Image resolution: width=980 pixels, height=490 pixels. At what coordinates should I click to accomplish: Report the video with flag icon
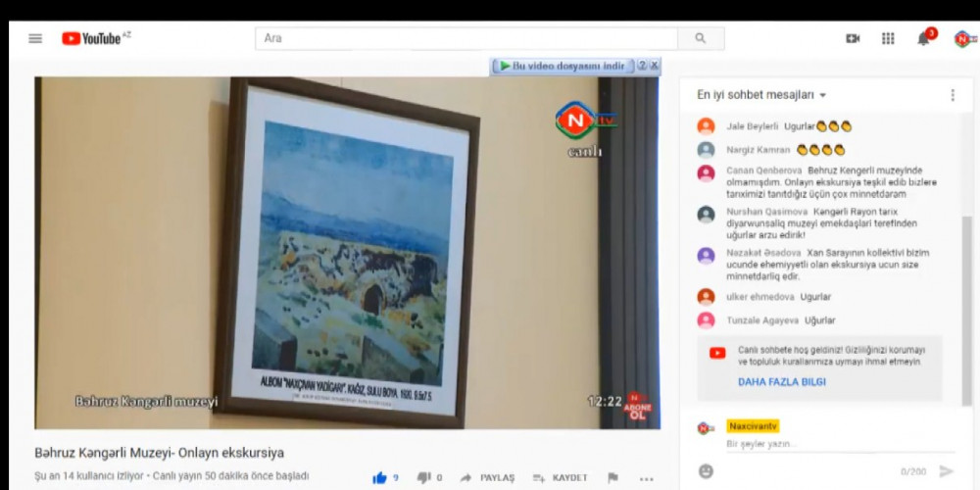[x=612, y=478]
